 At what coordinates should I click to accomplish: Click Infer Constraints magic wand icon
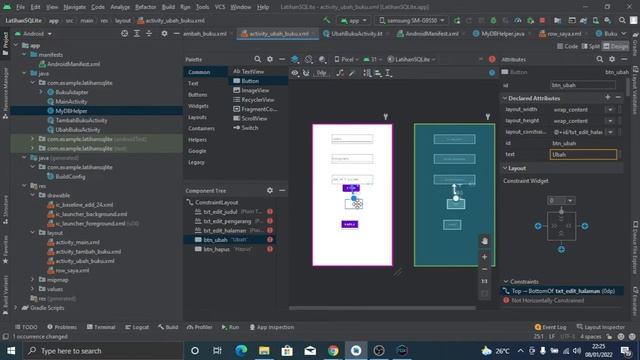tap(352, 73)
